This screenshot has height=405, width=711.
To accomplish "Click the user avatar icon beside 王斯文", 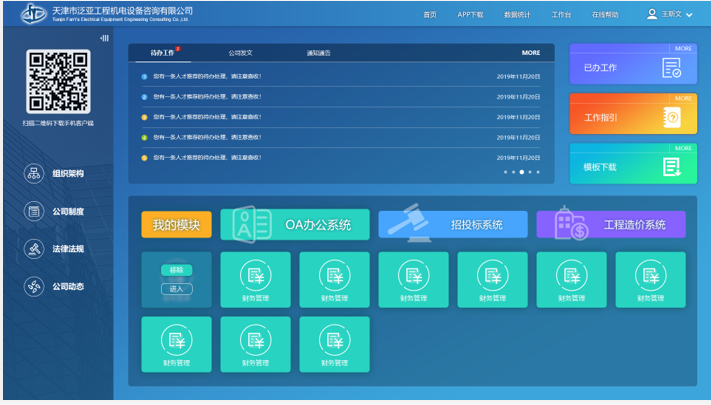I will [652, 14].
